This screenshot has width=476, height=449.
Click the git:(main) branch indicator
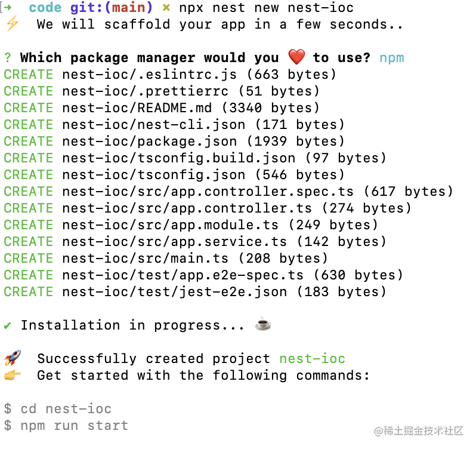tap(112, 8)
